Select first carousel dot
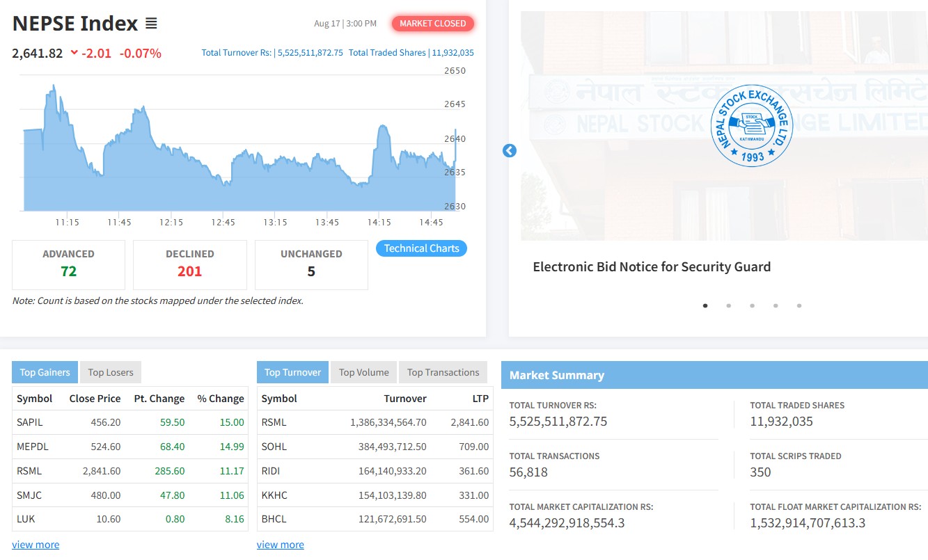This screenshot has width=928, height=560. point(705,305)
